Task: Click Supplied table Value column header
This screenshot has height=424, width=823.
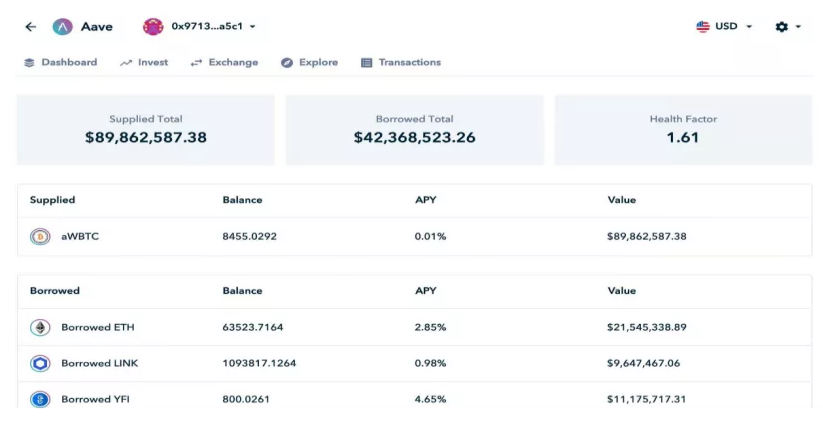Action: click(622, 200)
